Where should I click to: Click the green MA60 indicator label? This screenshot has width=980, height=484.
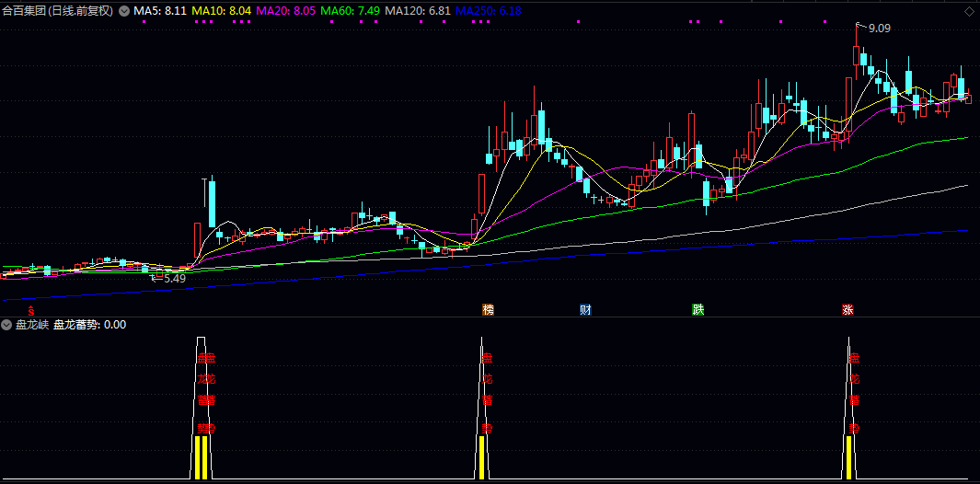350,11
